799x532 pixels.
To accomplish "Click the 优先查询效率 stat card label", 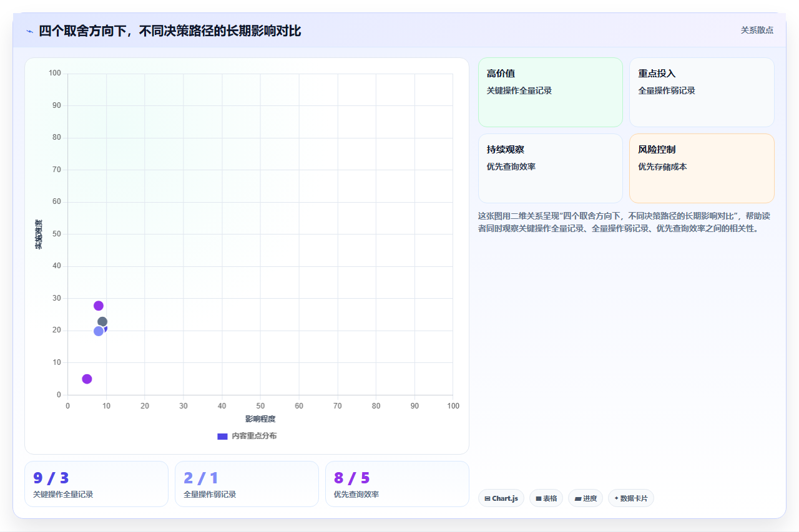I will [x=356, y=495].
